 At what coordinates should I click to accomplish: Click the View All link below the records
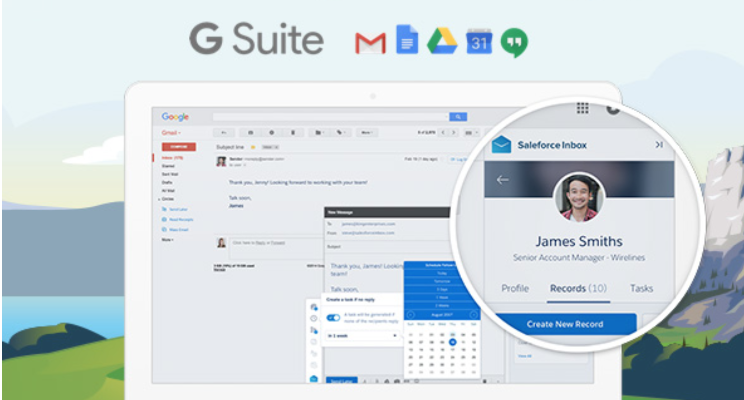click(524, 356)
